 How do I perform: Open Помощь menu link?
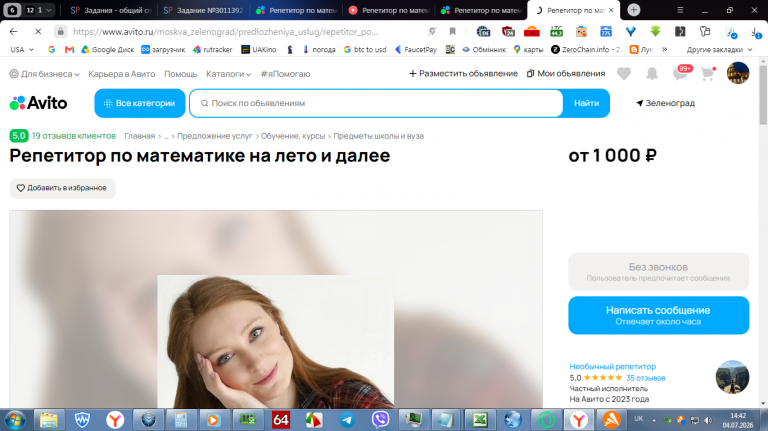tap(180, 74)
